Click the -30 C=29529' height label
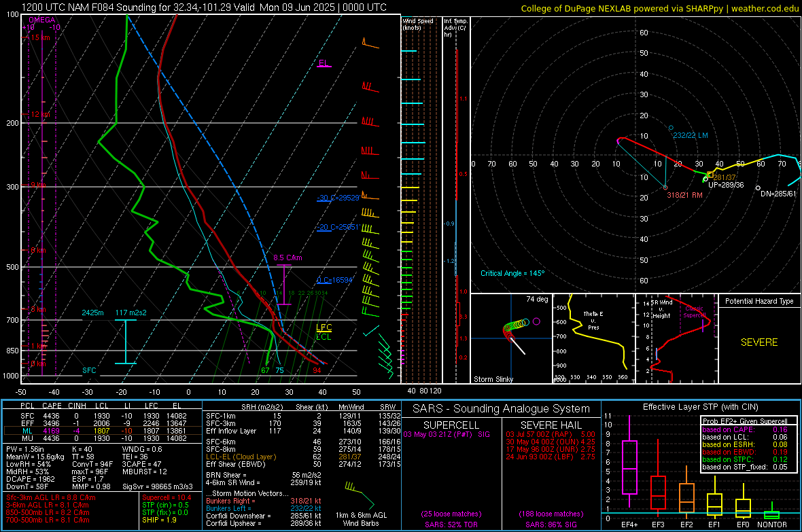This screenshot has width=802, height=532. point(338,198)
